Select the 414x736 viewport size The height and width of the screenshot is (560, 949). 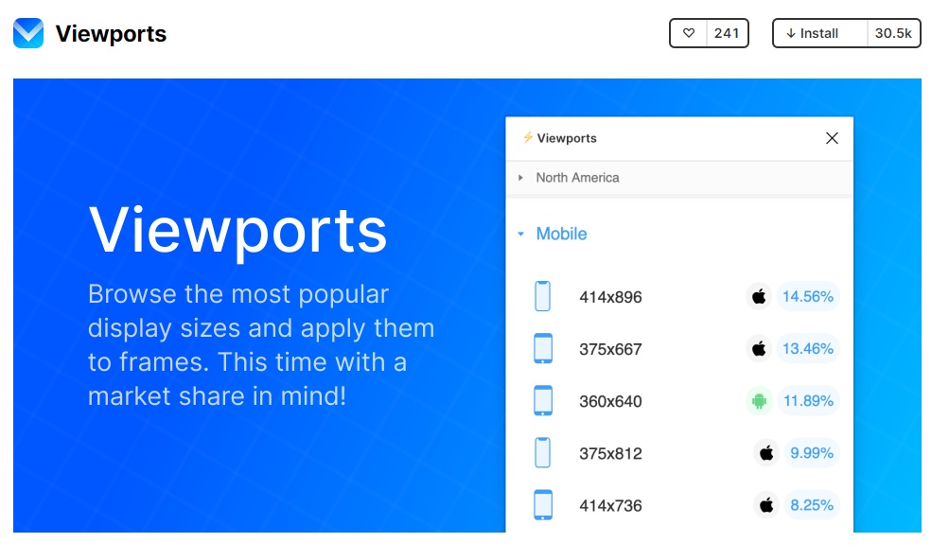click(x=610, y=505)
